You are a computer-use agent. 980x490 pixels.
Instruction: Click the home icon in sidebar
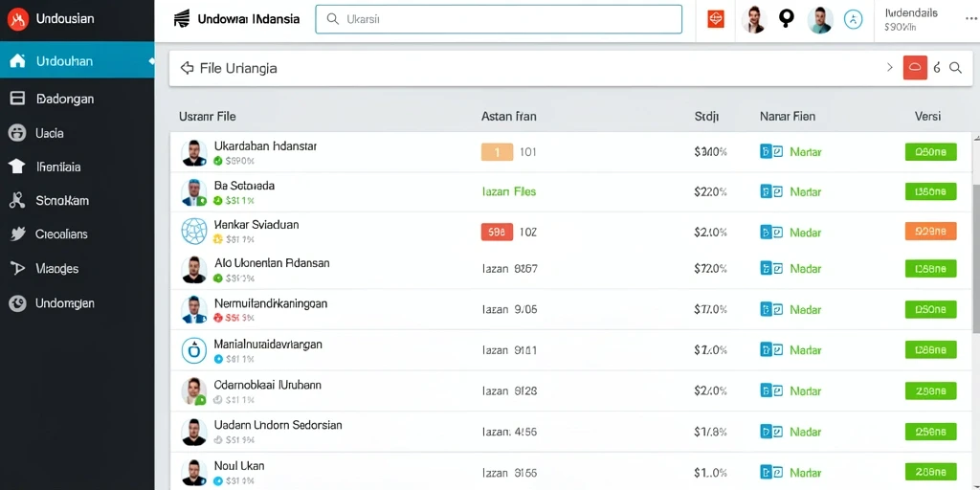point(17,61)
